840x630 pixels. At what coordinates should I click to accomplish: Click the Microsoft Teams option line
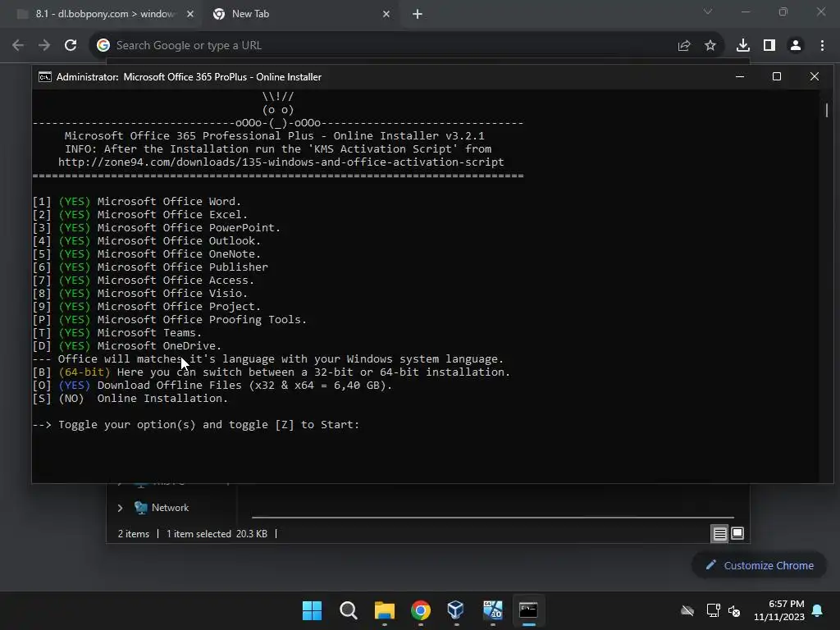(x=116, y=333)
